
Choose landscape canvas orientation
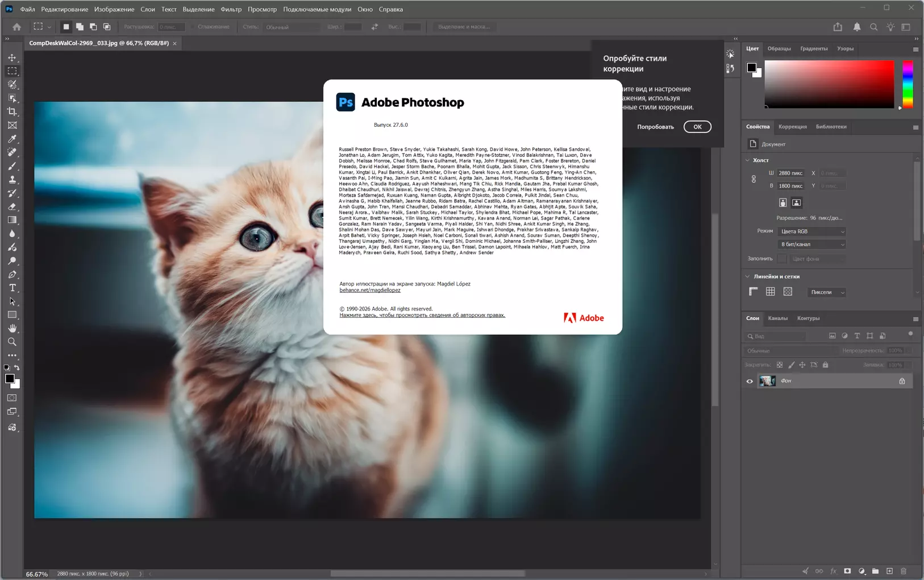point(797,202)
